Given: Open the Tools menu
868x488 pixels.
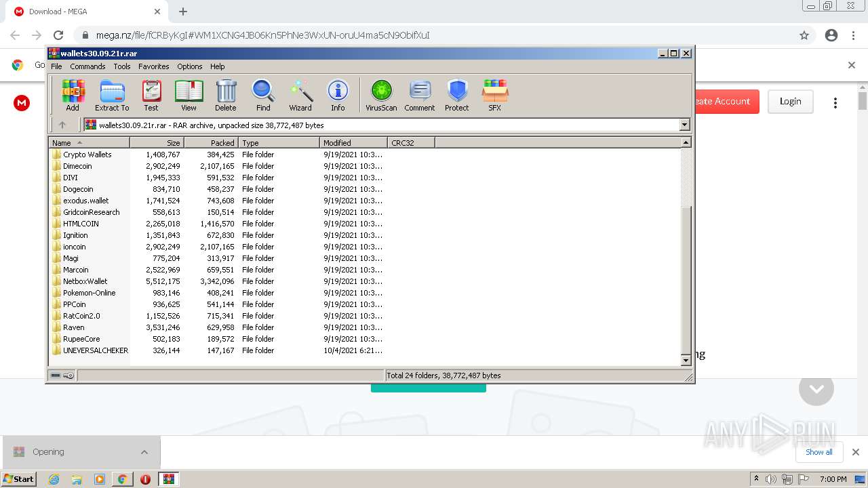Looking at the screenshot, I should pos(122,66).
